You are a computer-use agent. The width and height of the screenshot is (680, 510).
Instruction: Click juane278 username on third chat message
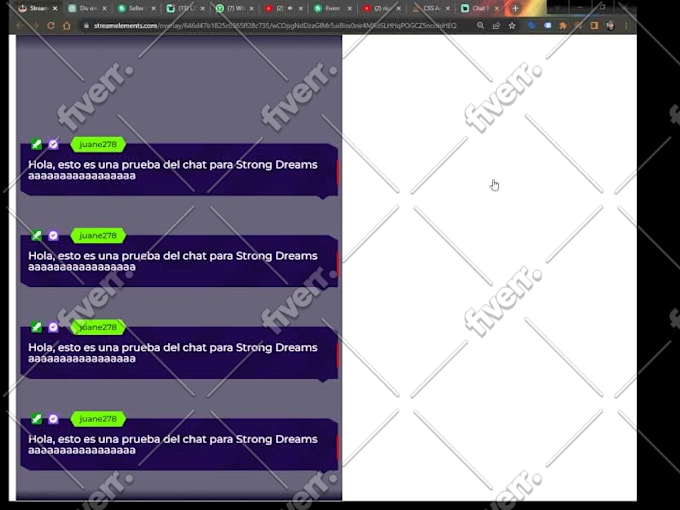[x=98, y=327]
